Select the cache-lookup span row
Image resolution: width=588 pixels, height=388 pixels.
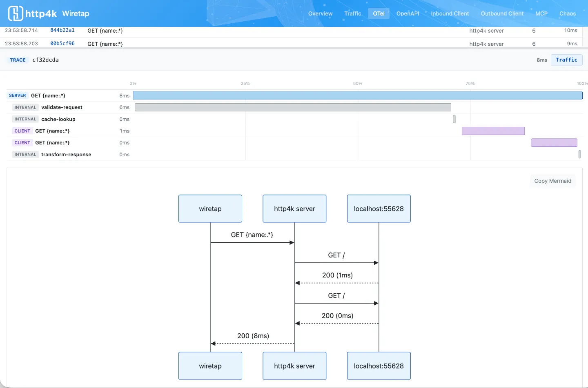click(294, 119)
